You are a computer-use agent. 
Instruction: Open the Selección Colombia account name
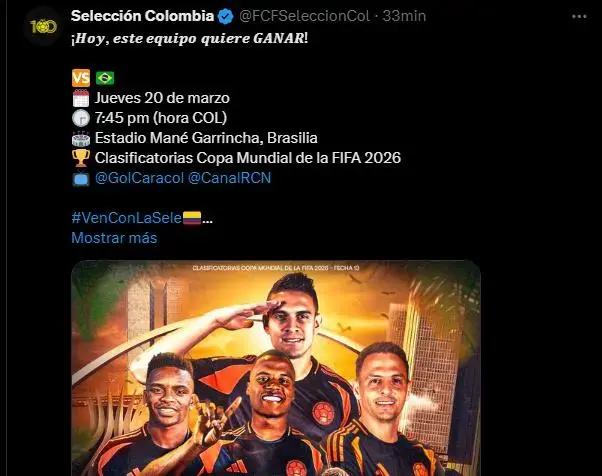click(x=142, y=16)
